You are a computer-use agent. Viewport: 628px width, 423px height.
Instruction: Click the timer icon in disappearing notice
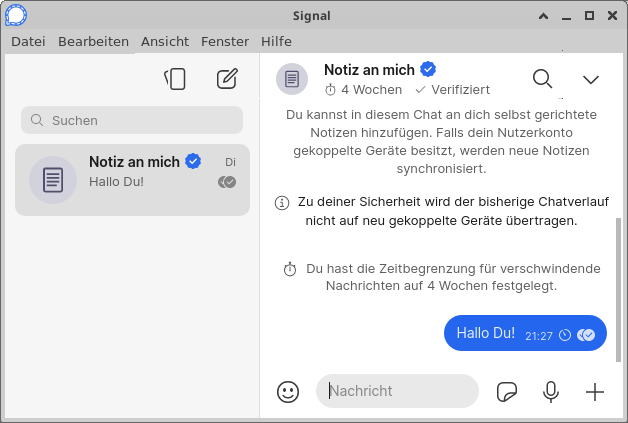coord(290,269)
